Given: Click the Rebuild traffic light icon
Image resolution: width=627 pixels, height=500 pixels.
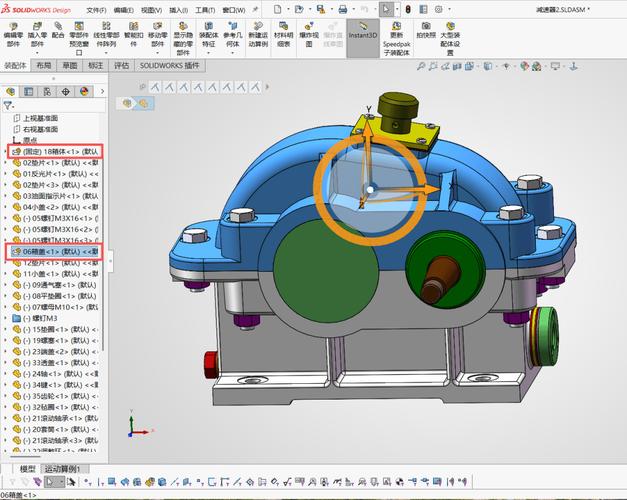Looking at the screenshot, I should coord(408,9).
